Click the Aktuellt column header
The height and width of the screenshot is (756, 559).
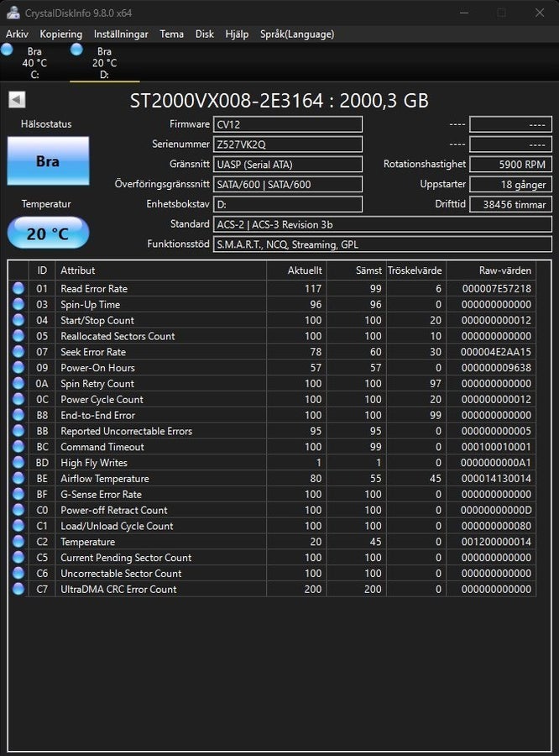[x=296, y=270]
